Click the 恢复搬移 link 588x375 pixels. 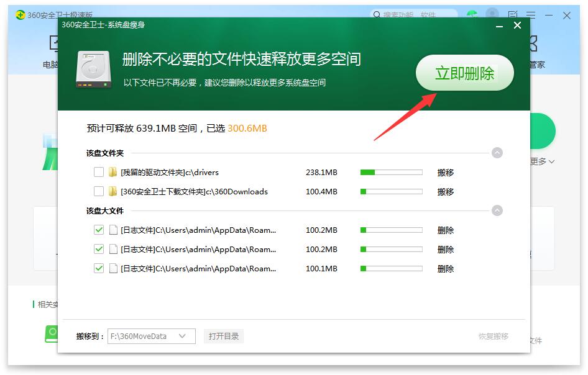(494, 336)
